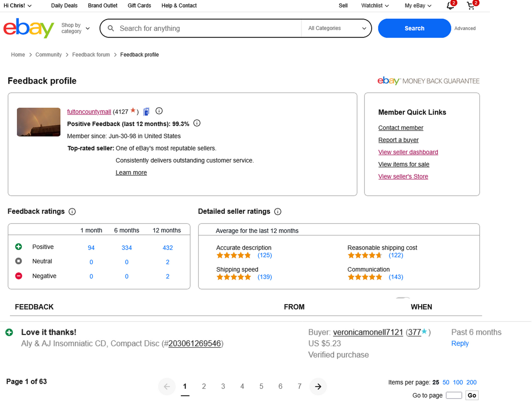The width and height of the screenshot is (532, 404).
Task: Click info icon next to Feedback ratings
Action: [x=72, y=212]
